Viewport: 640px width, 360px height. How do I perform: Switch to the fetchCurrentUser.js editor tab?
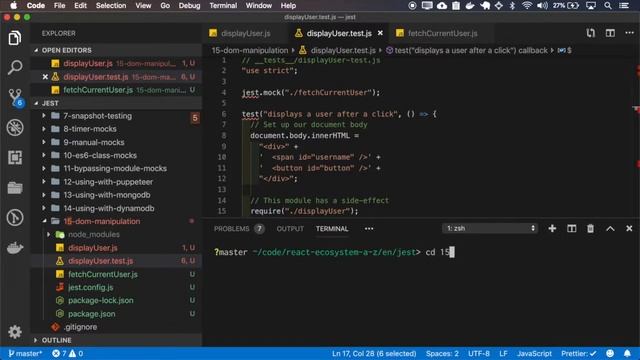[442, 33]
